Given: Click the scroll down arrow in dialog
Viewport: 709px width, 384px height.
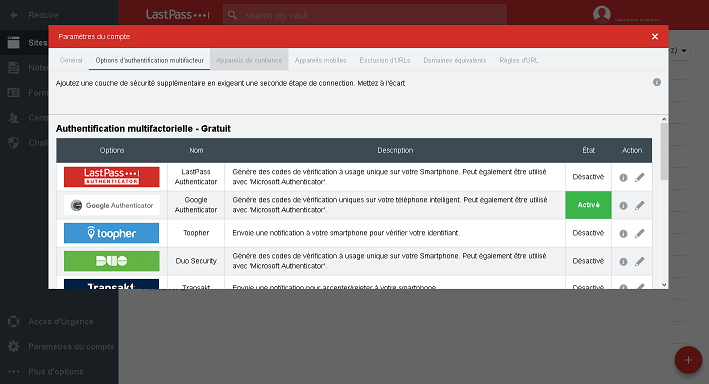Looking at the screenshot, I should coord(664,284).
